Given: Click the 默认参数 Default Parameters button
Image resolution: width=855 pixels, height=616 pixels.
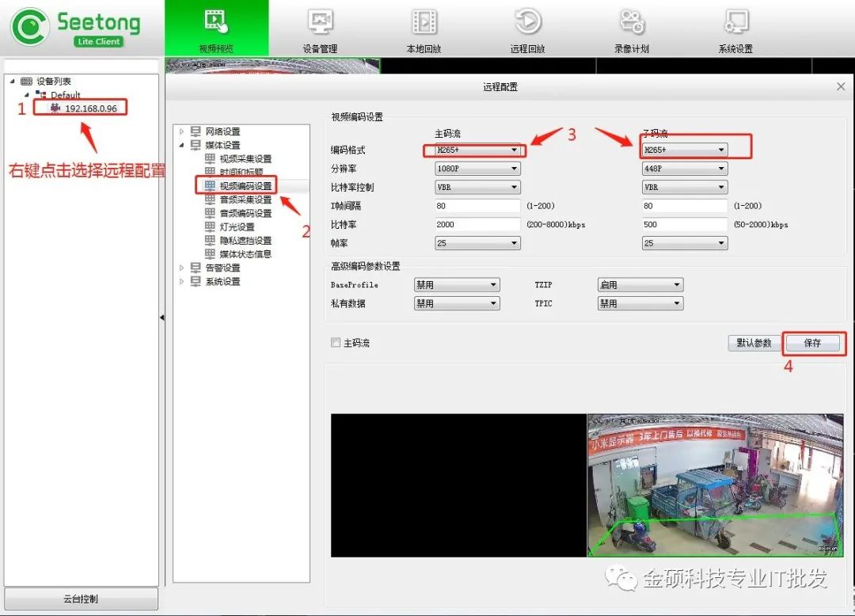Looking at the screenshot, I should (x=753, y=343).
